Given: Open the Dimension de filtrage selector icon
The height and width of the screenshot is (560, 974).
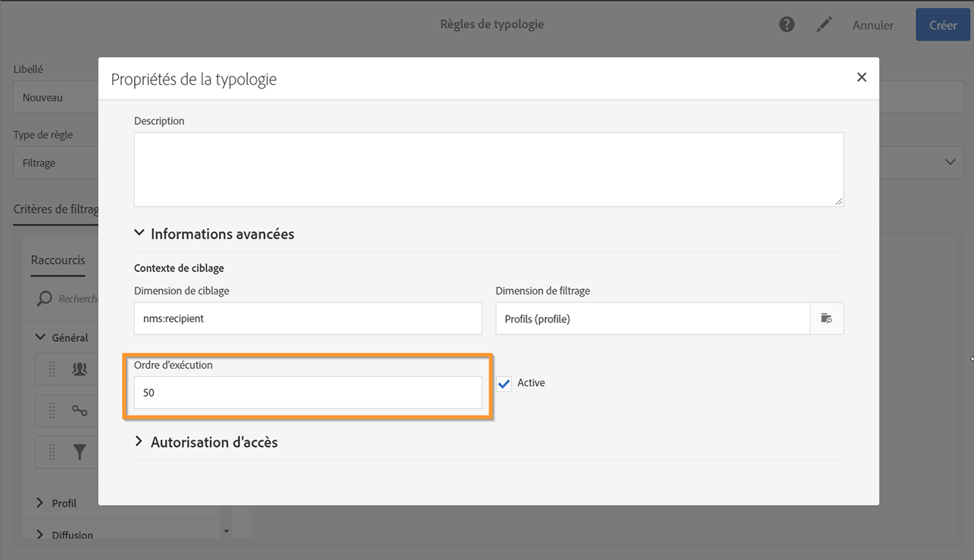Looking at the screenshot, I should 826,319.
